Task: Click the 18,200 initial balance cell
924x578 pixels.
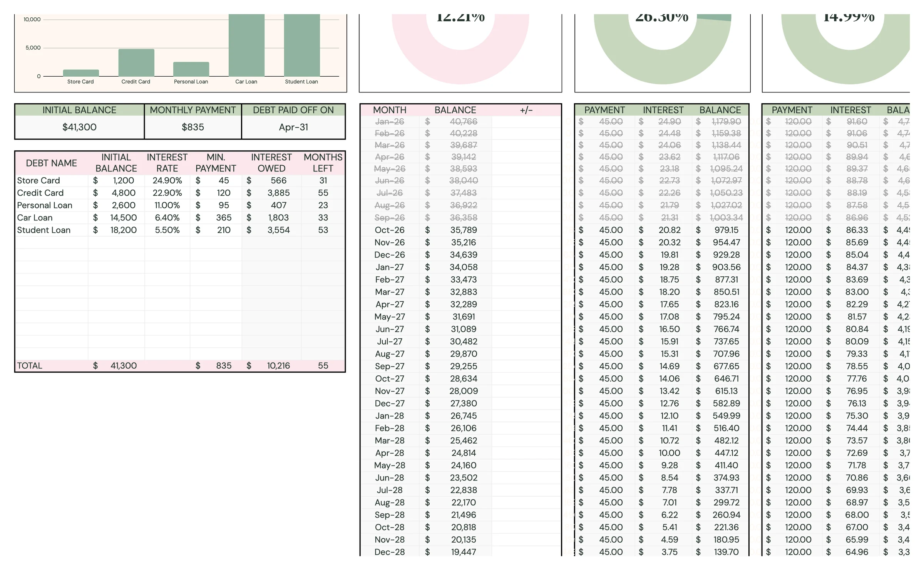Action: click(116, 230)
